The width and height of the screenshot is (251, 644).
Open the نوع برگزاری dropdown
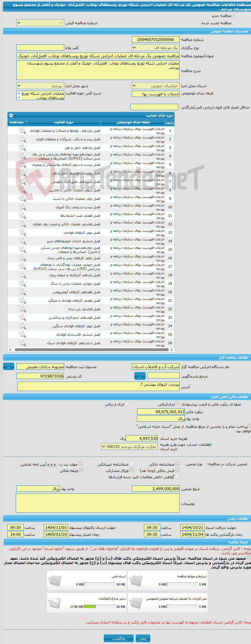coord(156,48)
